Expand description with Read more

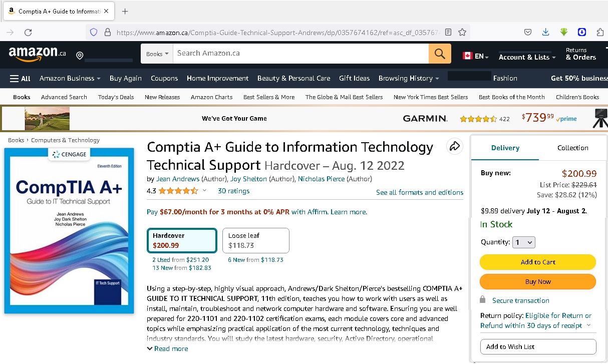click(x=168, y=348)
